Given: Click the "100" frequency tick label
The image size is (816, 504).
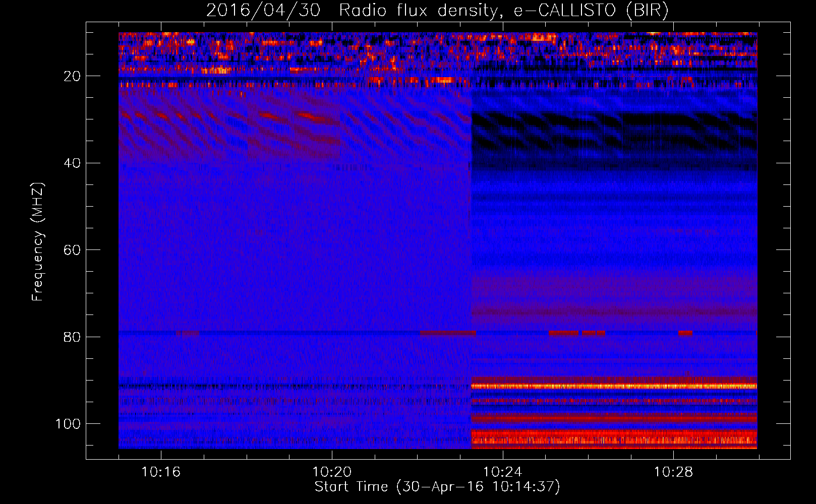Looking at the screenshot, I should tap(68, 424).
